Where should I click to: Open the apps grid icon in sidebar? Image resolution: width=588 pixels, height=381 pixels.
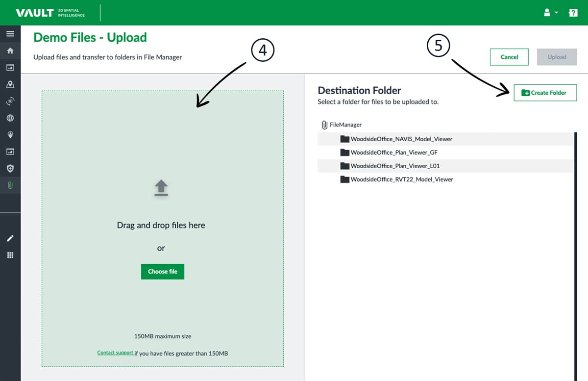(10, 255)
